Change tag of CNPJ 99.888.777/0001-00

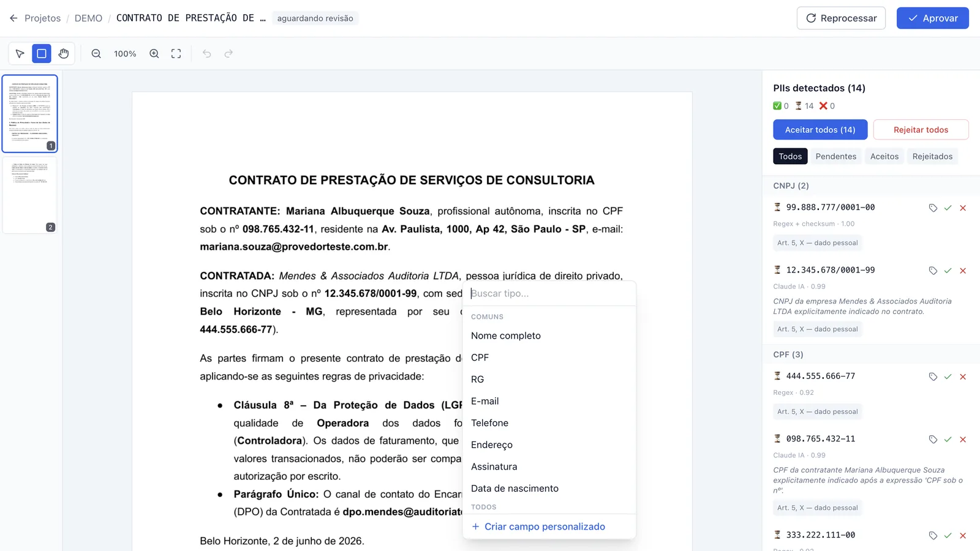(x=933, y=208)
